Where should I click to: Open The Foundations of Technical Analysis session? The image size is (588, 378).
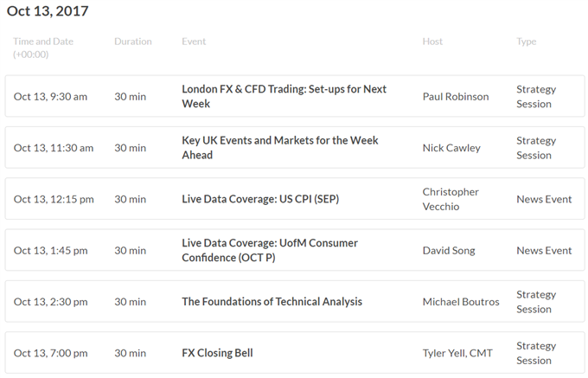pos(272,302)
